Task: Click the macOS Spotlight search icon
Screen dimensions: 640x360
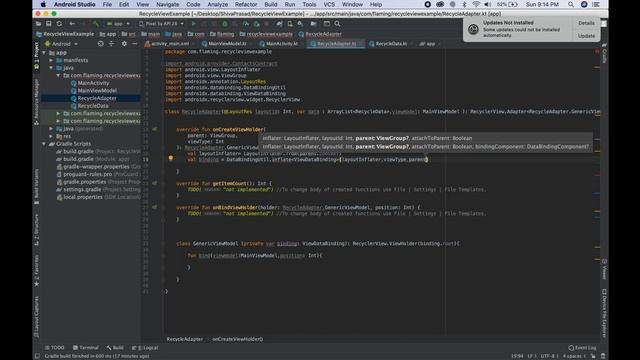Action: pos(571,4)
